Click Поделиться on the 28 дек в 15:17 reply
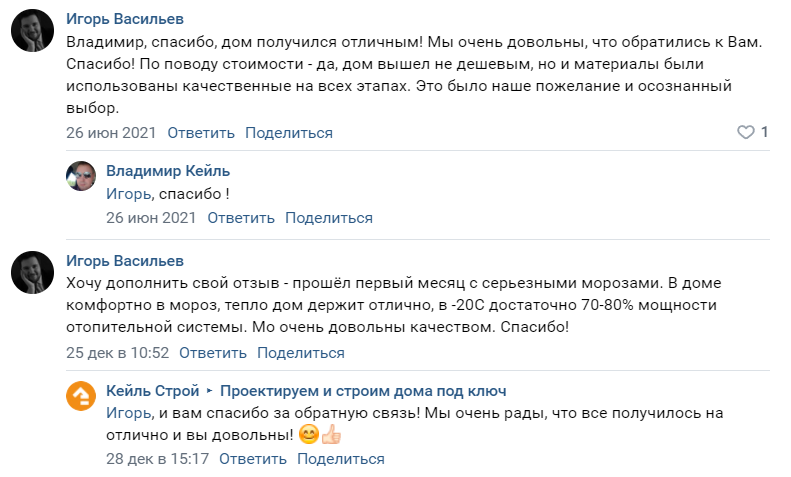 point(341,458)
